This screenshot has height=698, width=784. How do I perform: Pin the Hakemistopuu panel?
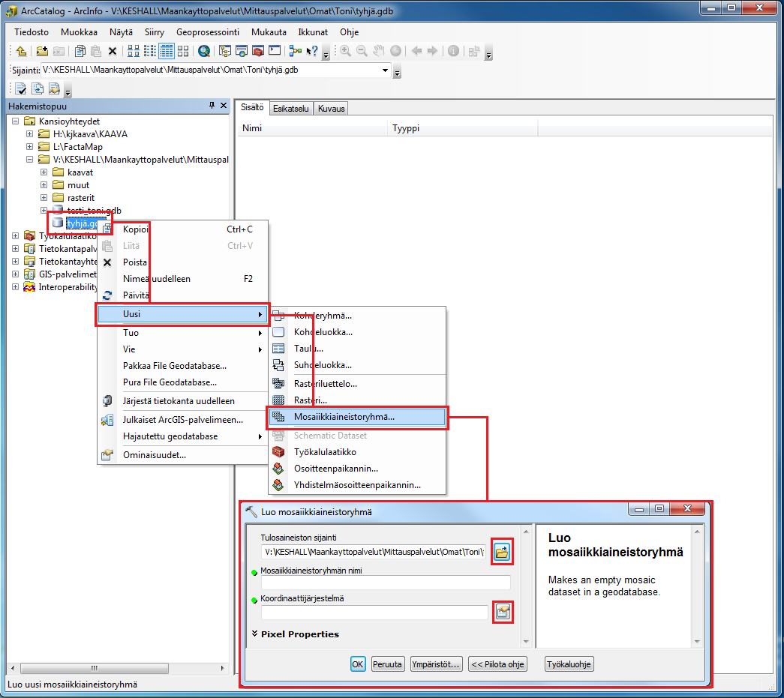(212, 106)
